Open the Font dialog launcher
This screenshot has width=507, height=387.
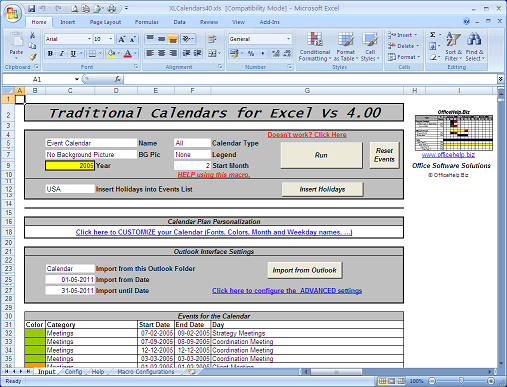[136, 67]
